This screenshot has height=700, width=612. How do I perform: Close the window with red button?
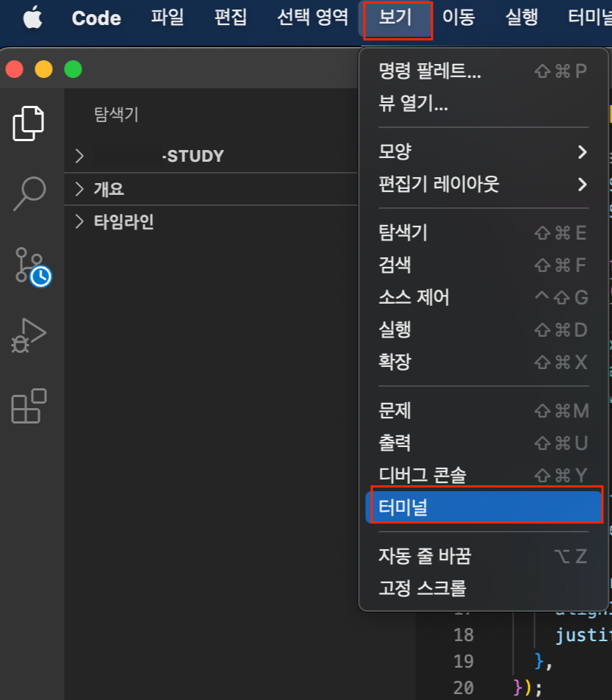(x=14, y=69)
